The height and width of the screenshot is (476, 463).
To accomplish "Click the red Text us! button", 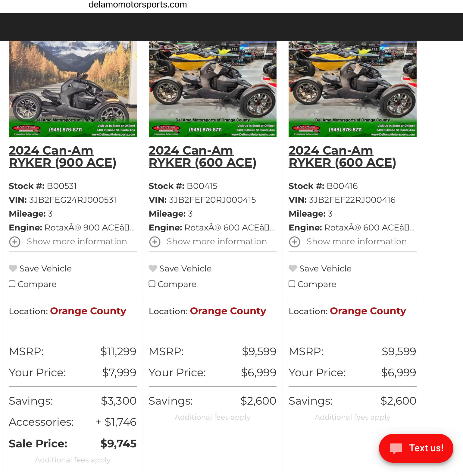I will point(416,448).
